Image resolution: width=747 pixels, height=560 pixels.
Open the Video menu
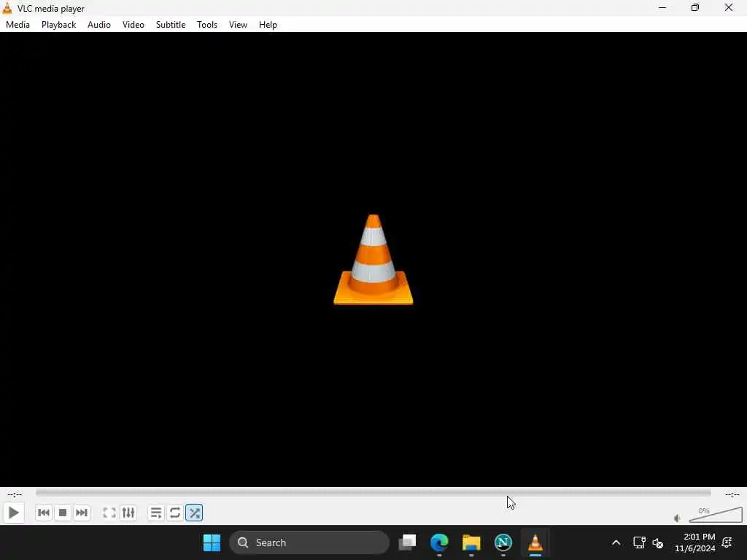pyautogui.click(x=133, y=25)
